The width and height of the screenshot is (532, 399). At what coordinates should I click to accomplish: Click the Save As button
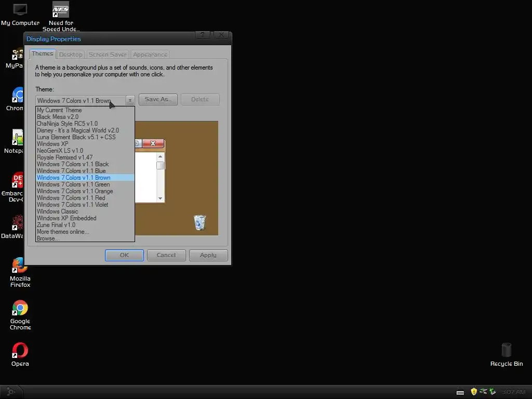point(158,99)
